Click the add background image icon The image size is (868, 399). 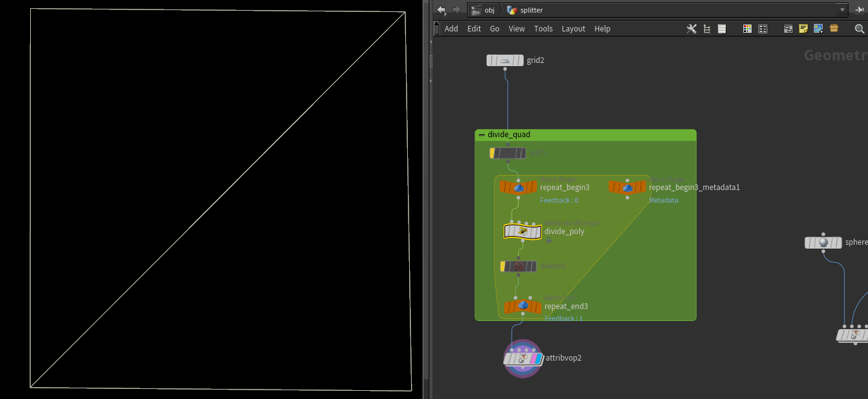pos(818,29)
